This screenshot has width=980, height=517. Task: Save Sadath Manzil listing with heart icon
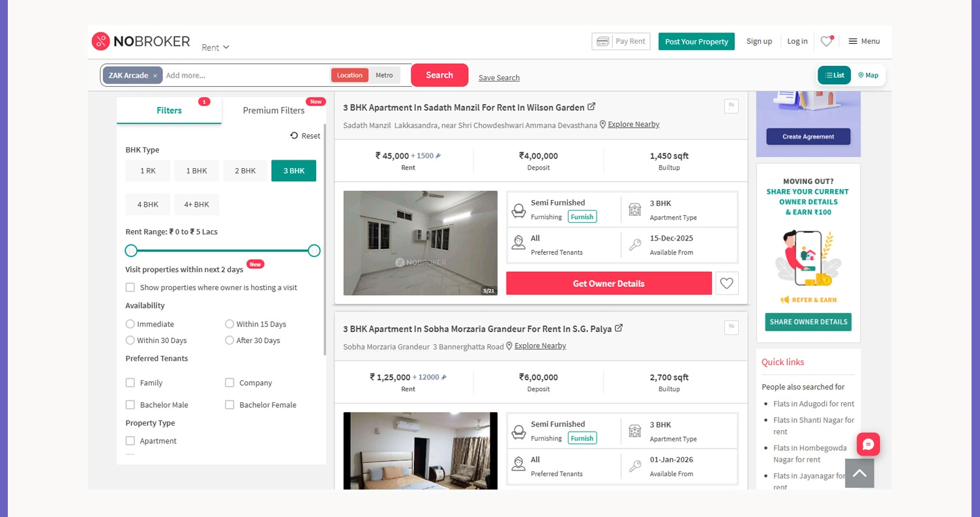tap(727, 283)
